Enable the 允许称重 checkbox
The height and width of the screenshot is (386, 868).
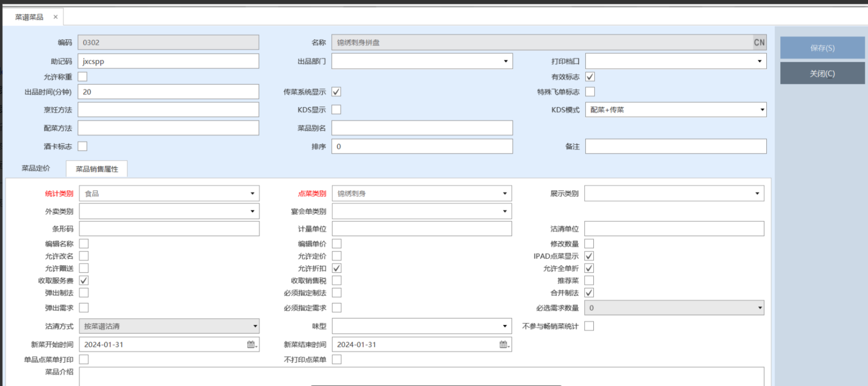83,77
